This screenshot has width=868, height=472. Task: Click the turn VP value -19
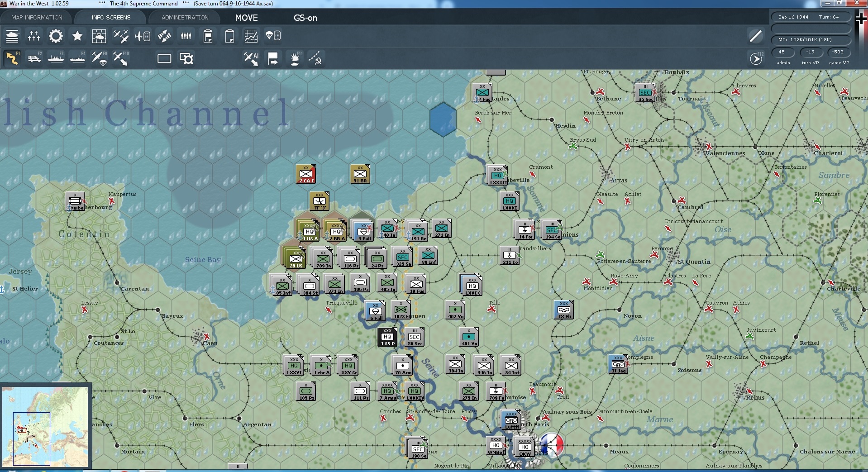[x=810, y=52]
